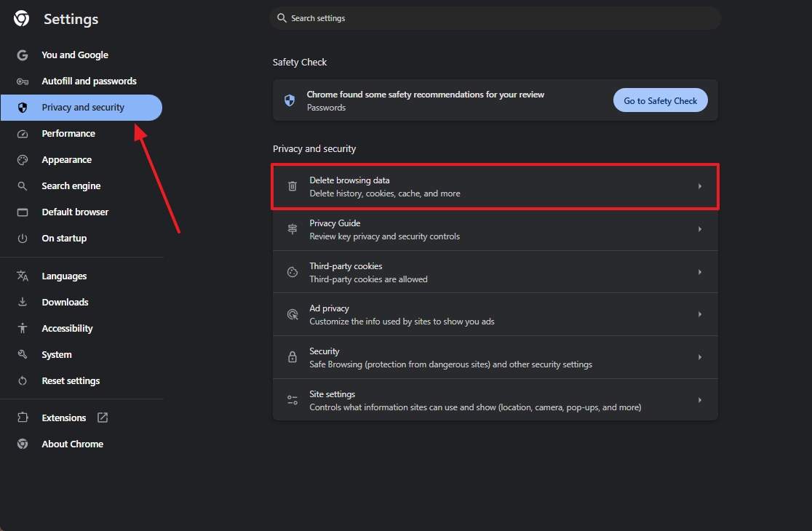Click the external link icon next to Extensions
The width and height of the screenshot is (812, 531).
(103, 417)
